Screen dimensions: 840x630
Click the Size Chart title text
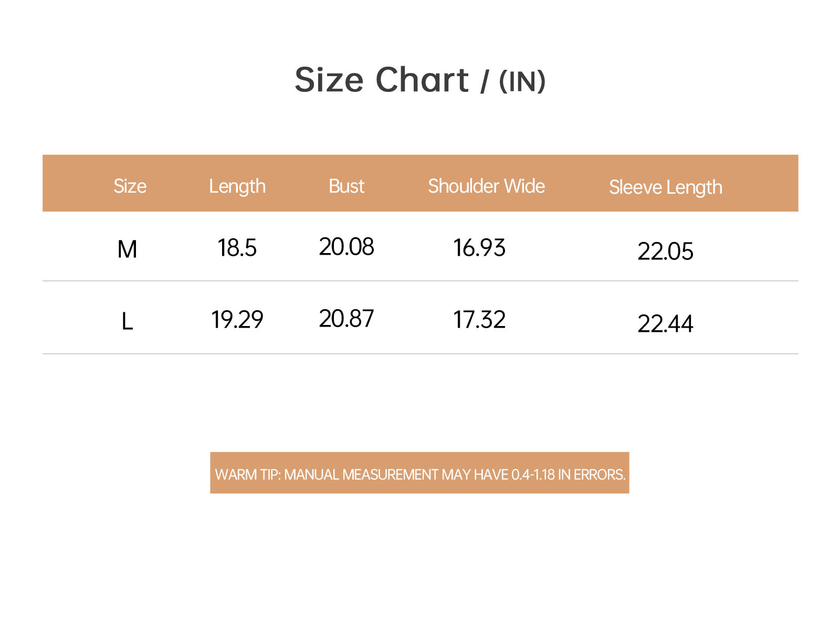click(x=381, y=80)
